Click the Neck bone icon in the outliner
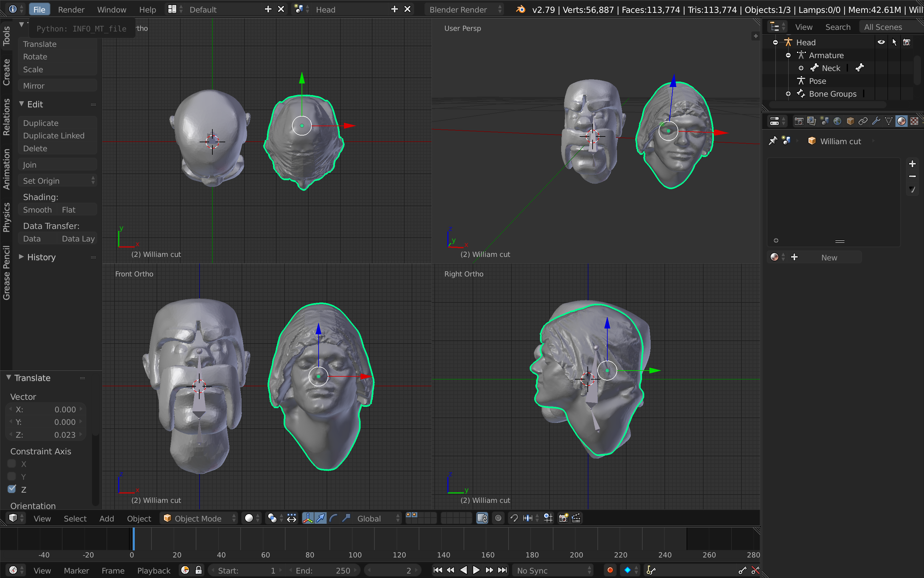The height and width of the screenshot is (578, 924). pyautogui.click(x=814, y=68)
